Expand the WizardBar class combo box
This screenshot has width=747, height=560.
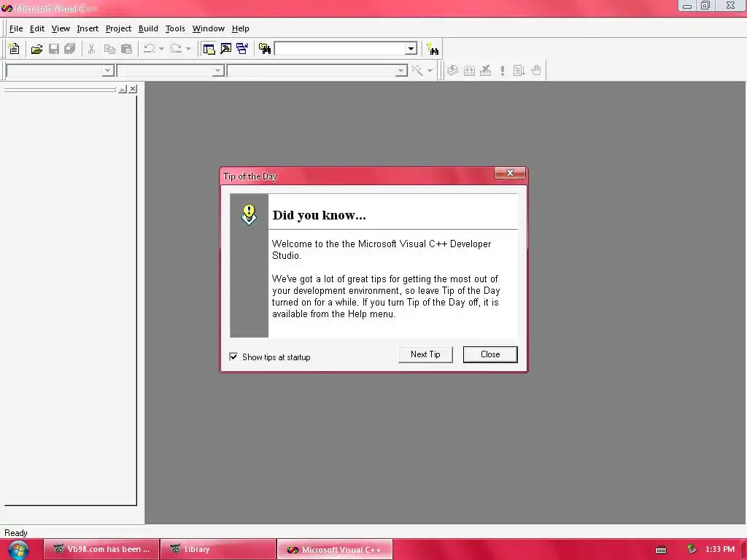click(108, 71)
